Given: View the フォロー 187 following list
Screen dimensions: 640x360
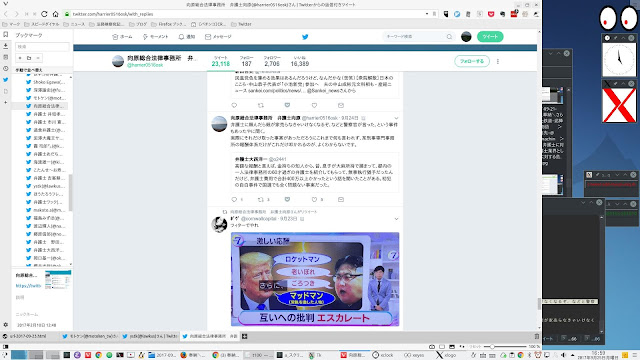Looking at the screenshot, I should coord(247,61).
